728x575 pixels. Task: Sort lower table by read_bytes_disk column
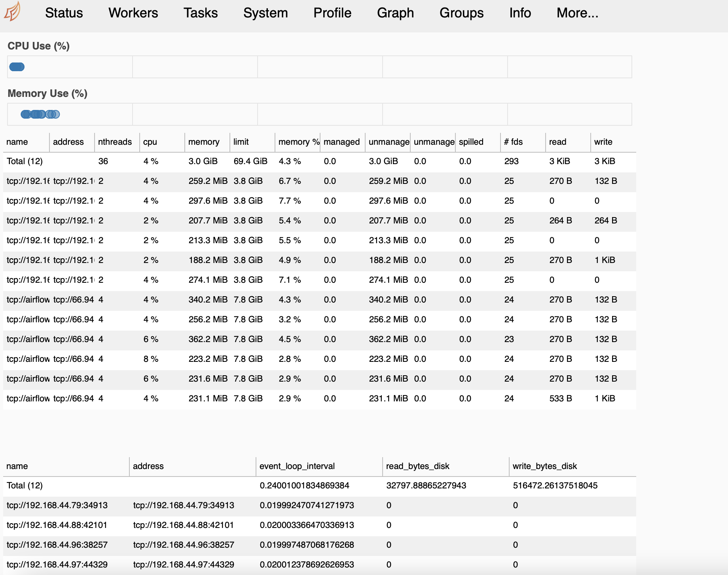(x=417, y=466)
